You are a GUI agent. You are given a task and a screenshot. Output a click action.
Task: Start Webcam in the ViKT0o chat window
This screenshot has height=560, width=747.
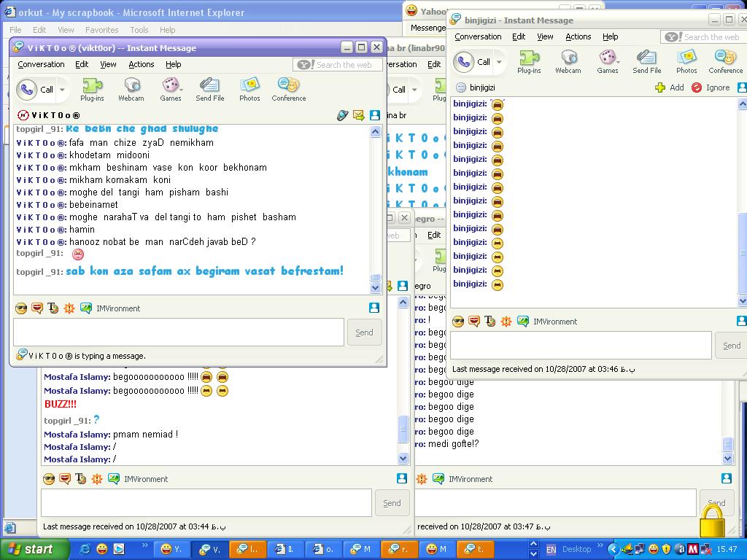tap(131, 90)
